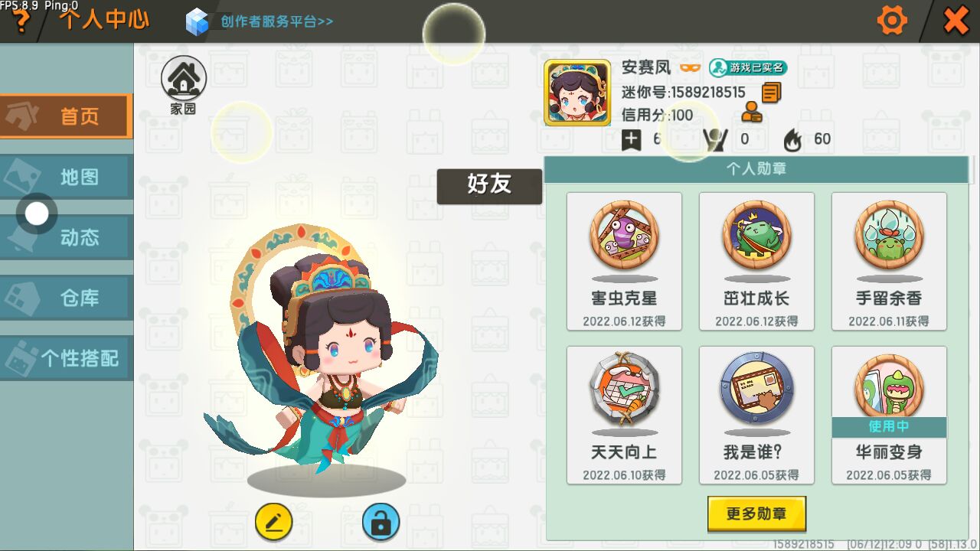Screen dimensions: 980x551
Task: Select the flame popularity icon
Action: coord(792,140)
